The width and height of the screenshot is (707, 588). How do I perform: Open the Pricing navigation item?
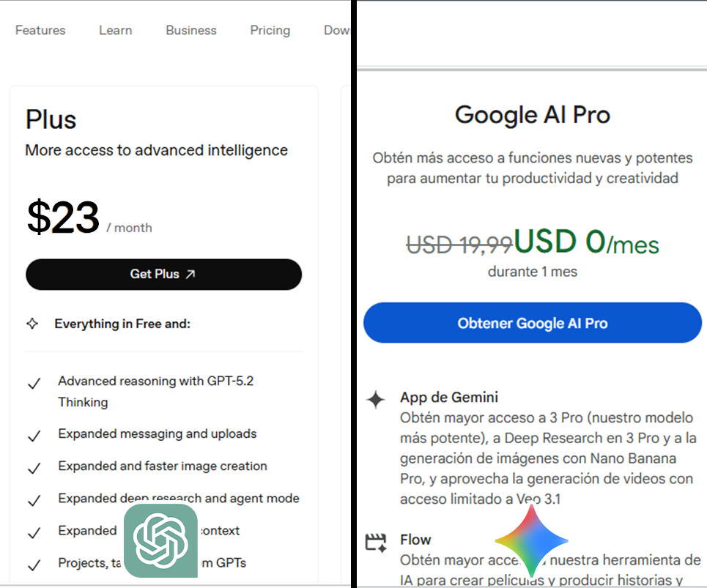click(270, 30)
